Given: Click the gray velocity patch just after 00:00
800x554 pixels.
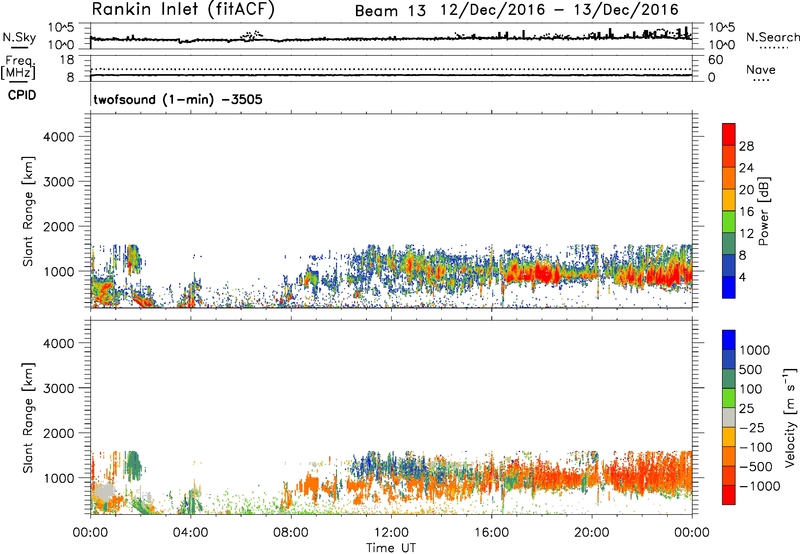Looking at the screenshot, I should tap(105, 492).
